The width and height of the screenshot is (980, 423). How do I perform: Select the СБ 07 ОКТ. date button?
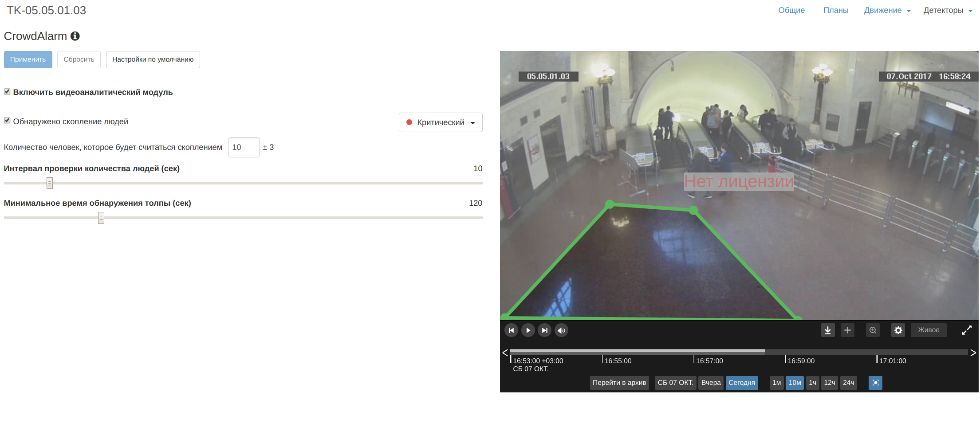pos(675,383)
